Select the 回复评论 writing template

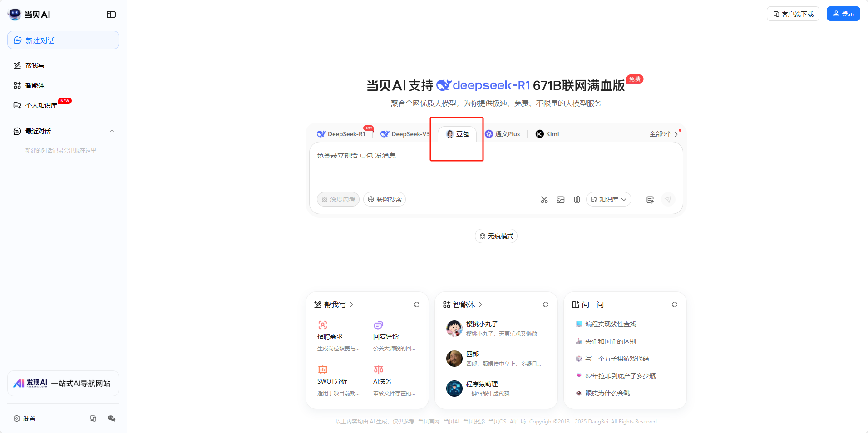coord(394,336)
